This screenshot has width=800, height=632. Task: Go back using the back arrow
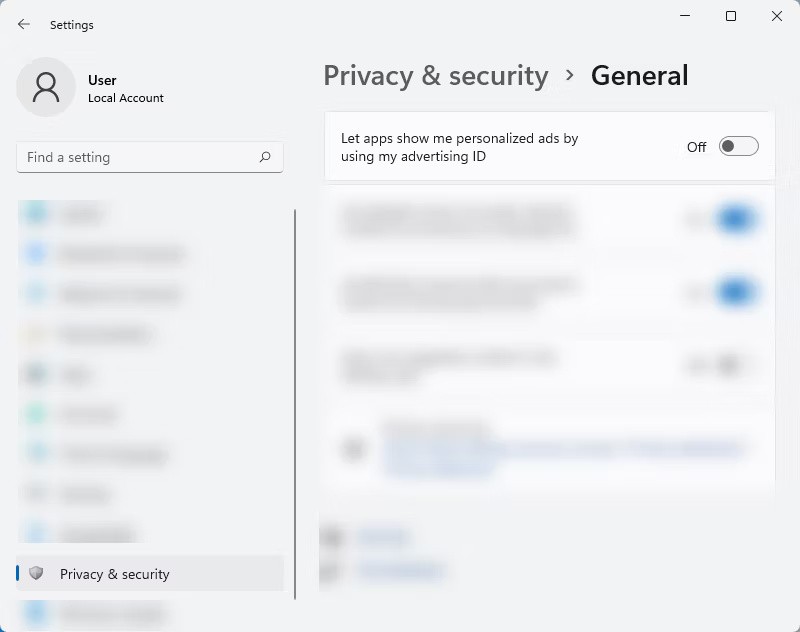[23, 24]
